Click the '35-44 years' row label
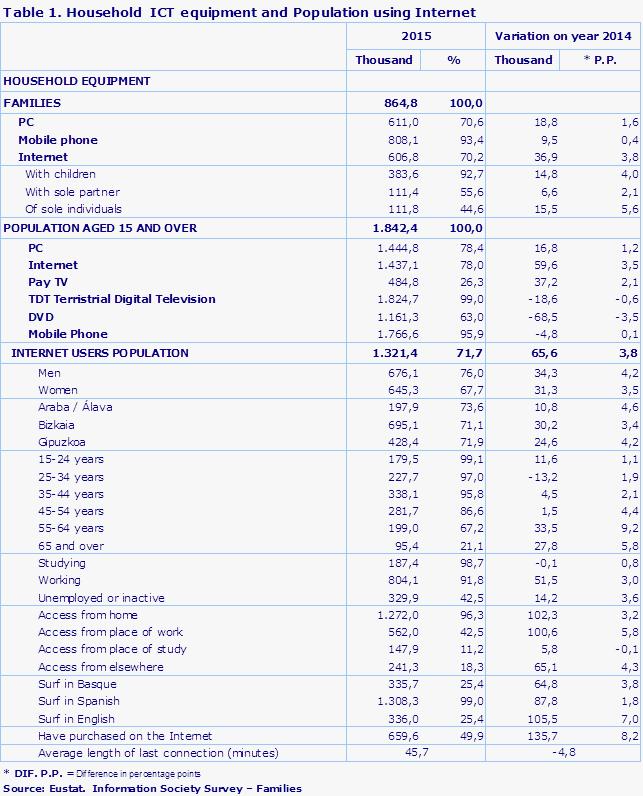 (71, 494)
